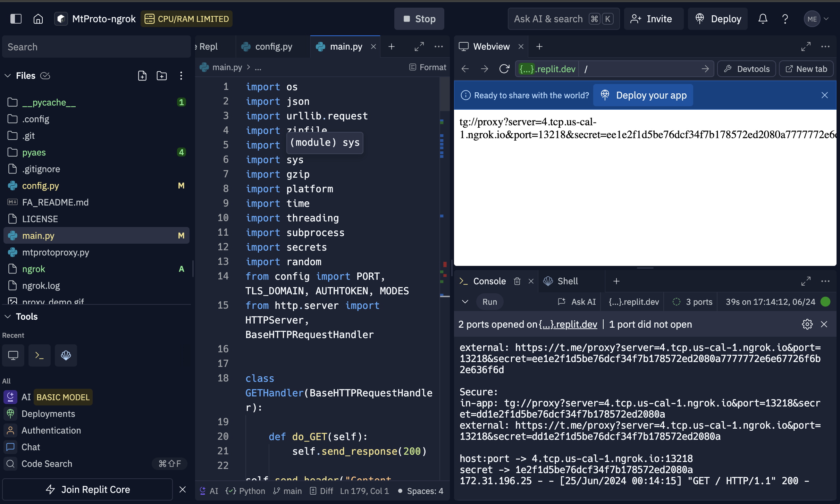Viewport: 840px width, 504px height.
Task: Create a new folder icon
Action: coord(162,76)
